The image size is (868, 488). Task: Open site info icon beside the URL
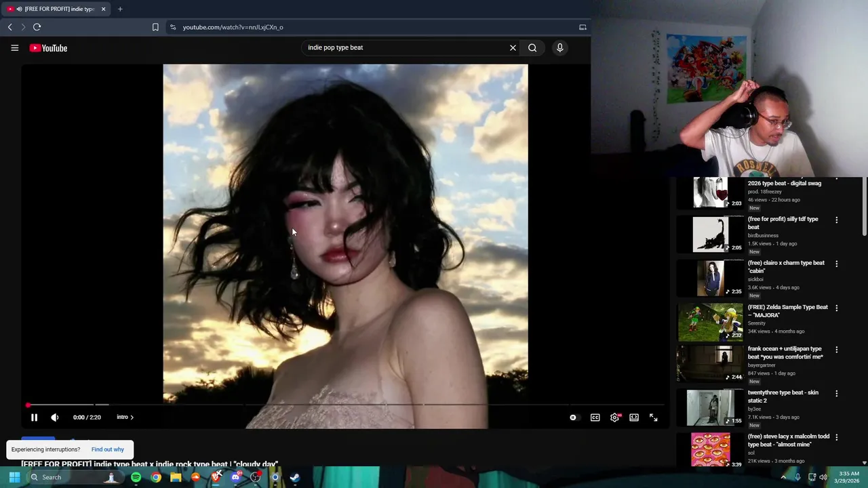[173, 27]
